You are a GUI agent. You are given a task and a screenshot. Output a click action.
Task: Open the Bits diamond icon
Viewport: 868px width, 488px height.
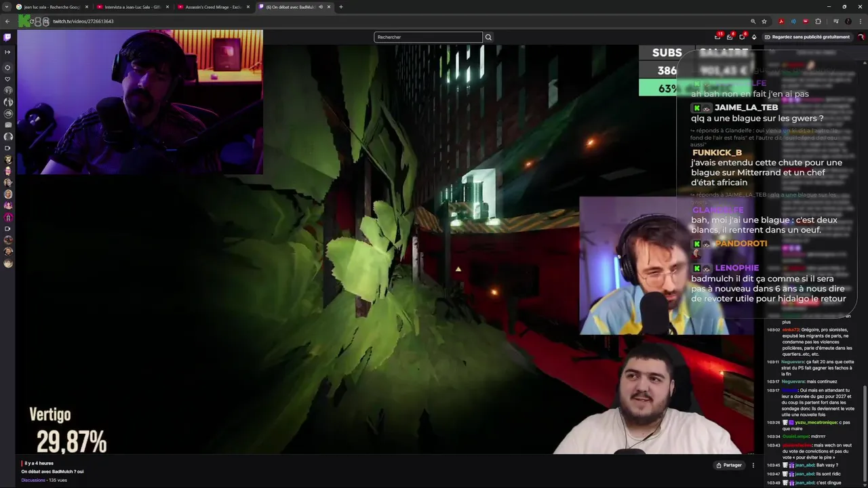pyautogui.click(x=754, y=37)
